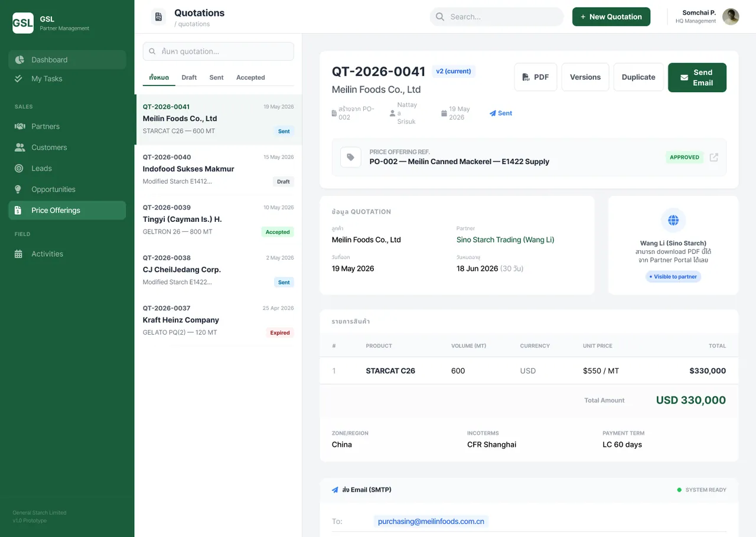Image resolution: width=756 pixels, height=537 pixels.
Task: Click the Accepted badge on Tingyi row
Action: (278, 232)
